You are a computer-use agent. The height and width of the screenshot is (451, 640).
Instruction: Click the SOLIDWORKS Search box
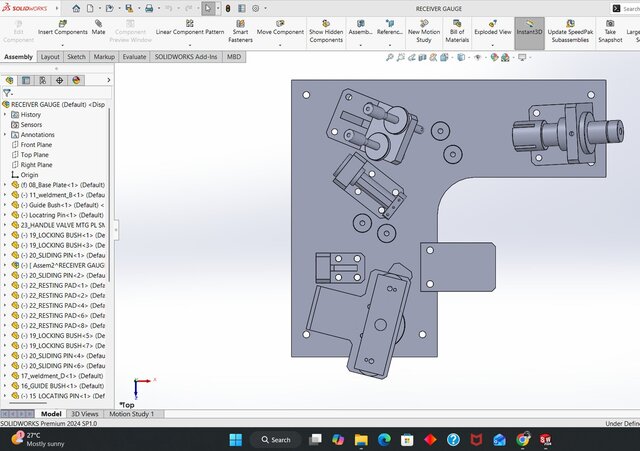625,8
